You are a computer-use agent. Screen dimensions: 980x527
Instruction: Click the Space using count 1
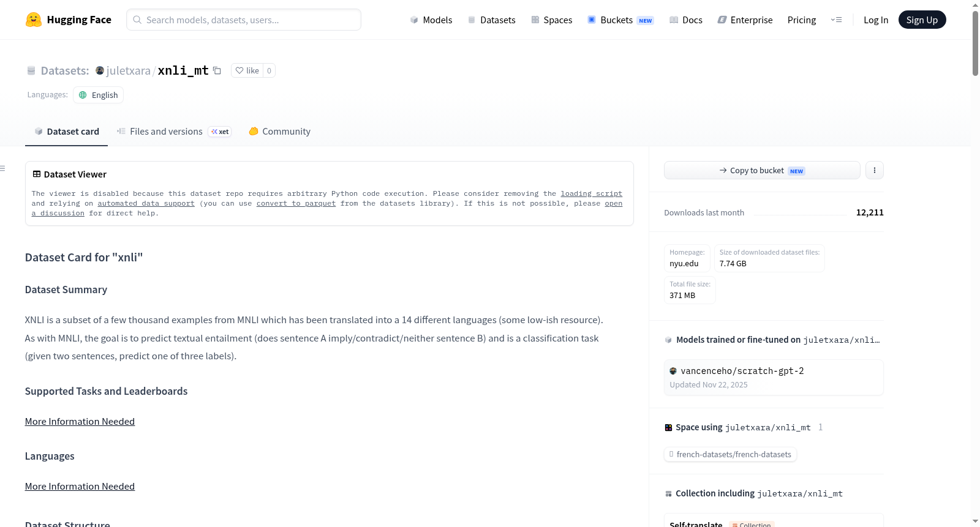820,427
